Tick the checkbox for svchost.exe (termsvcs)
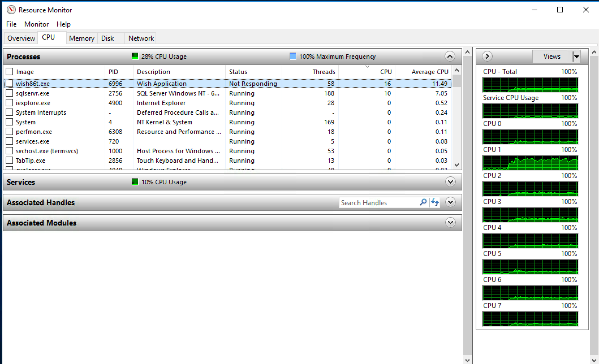 click(x=9, y=151)
